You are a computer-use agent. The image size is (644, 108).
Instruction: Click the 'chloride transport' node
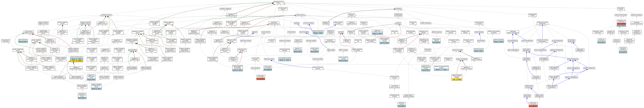click(478, 50)
